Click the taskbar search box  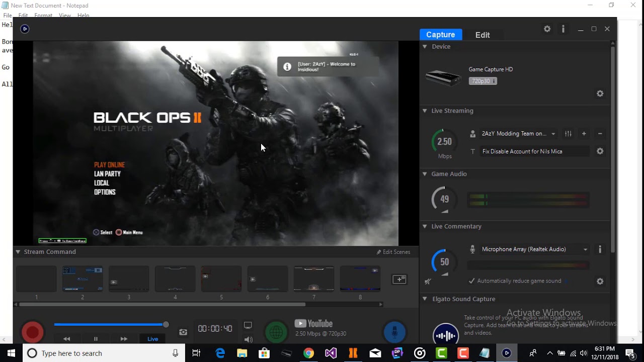104,353
